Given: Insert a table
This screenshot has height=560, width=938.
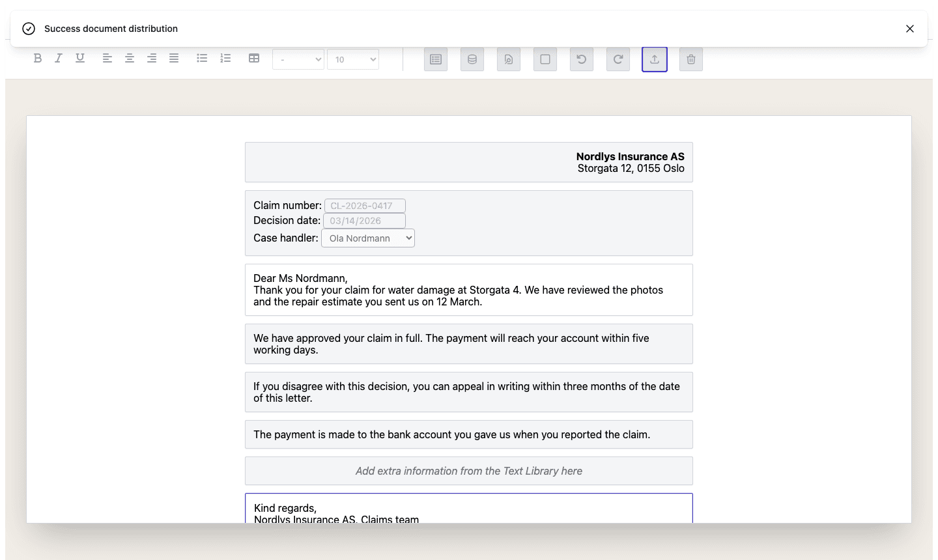Looking at the screenshot, I should pyautogui.click(x=254, y=58).
